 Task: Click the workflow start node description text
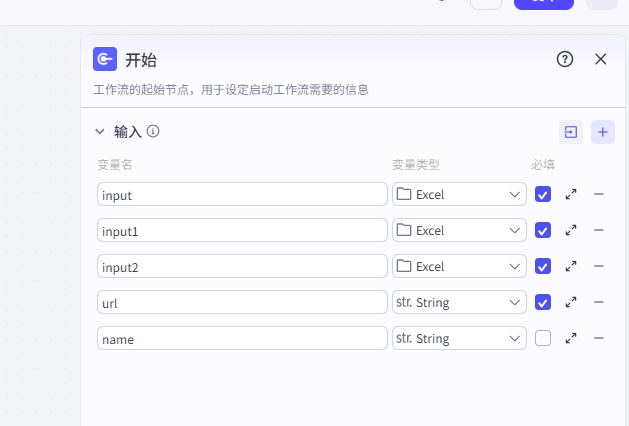231,89
